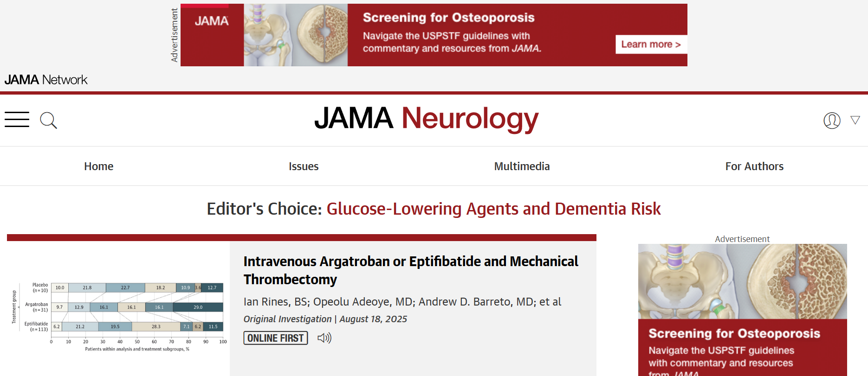The height and width of the screenshot is (376, 868).
Task: Open the Multimedia menu item
Action: pyautogui.click(x=522, y=166)
